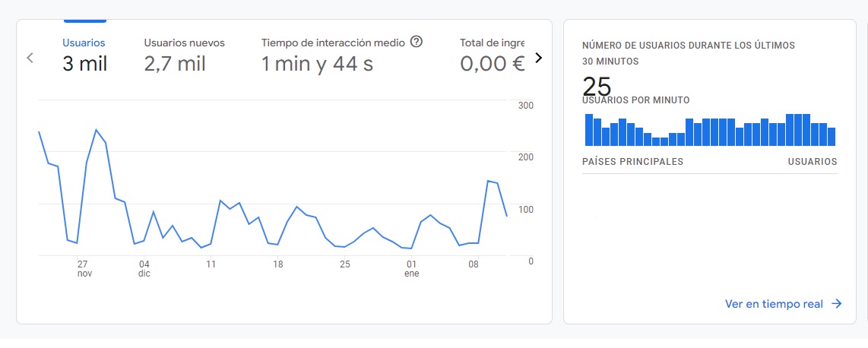Screen dimensions: 868x348
Task: Click the 18 date marker on chart axis
Action: (x=278, y=264)
